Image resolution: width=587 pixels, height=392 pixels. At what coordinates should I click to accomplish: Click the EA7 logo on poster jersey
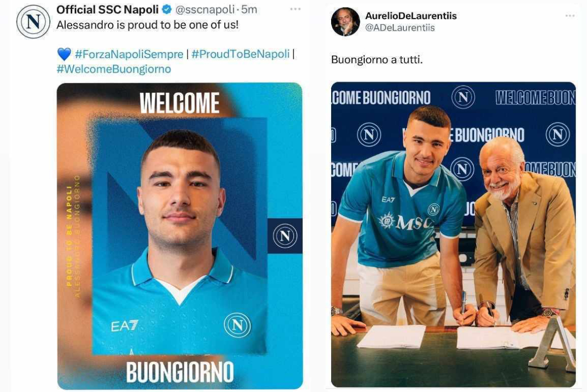click(x=124, y=326)
